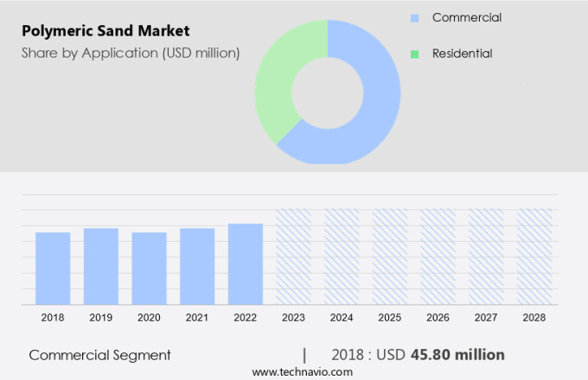Image resolution: width=588 pixels, height=380 pixels.
Task: Select the hatched 2025 forecast bar
Action: [390, 256]
